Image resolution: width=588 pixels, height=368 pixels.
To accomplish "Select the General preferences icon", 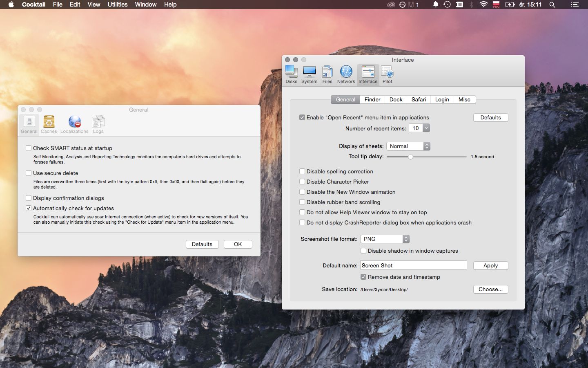I will (x=29, y=124).
